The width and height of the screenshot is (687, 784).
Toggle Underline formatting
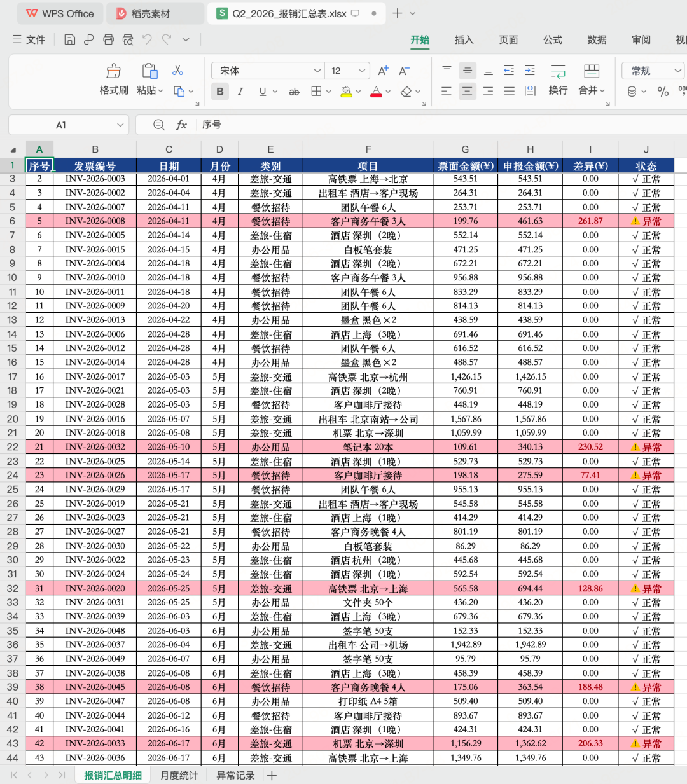click(x=263, y=92)
